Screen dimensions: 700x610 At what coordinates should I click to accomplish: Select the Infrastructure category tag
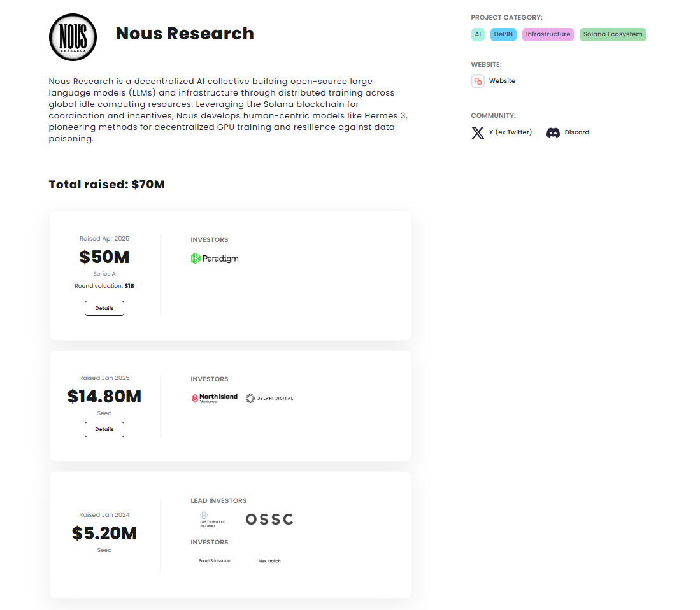click(x=548, y=34)
